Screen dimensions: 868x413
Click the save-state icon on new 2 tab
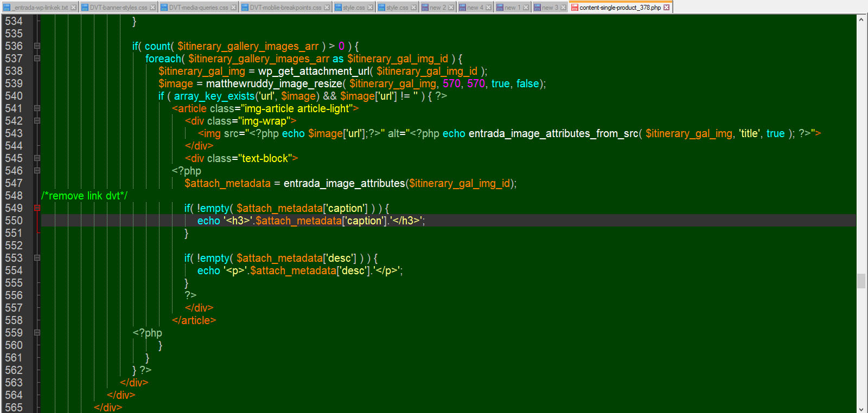425,8
